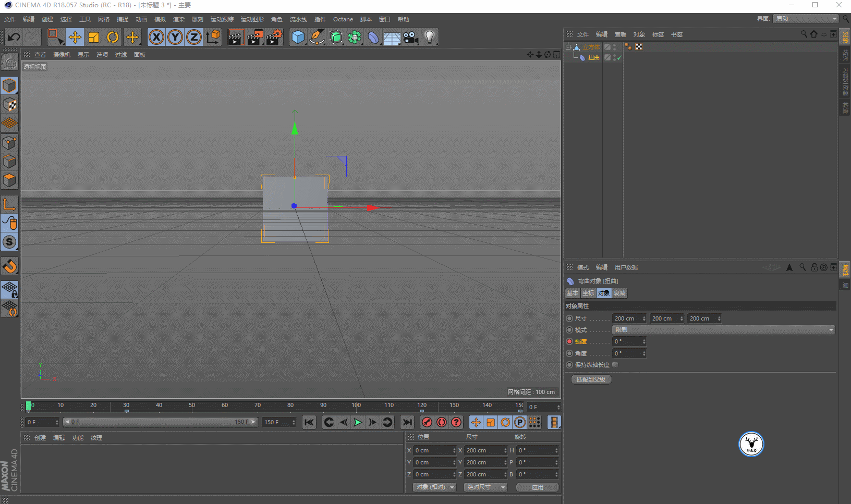Activate the Move tool

[x=75, y=37]
